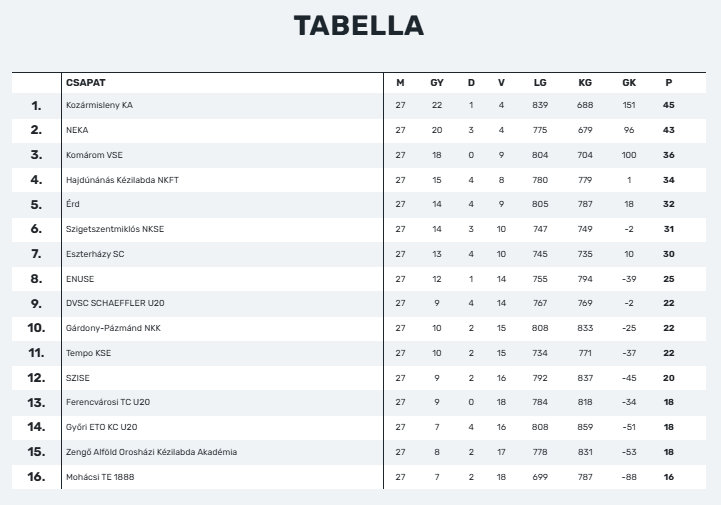The width and height of the screenshot is (721, 505).
Task: Select Komárom VSE in the table
Action: (94, 155)
